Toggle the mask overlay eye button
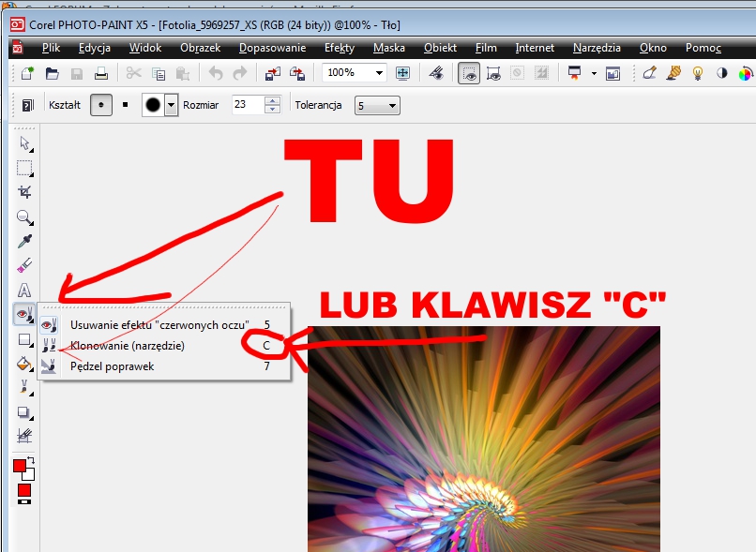 469,73
